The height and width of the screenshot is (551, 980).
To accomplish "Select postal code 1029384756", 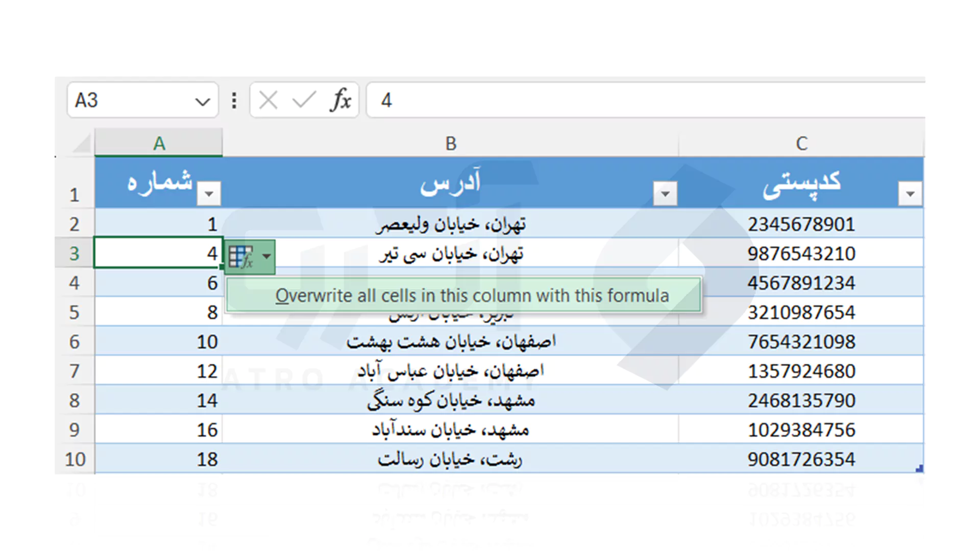I will coord(801,430).
